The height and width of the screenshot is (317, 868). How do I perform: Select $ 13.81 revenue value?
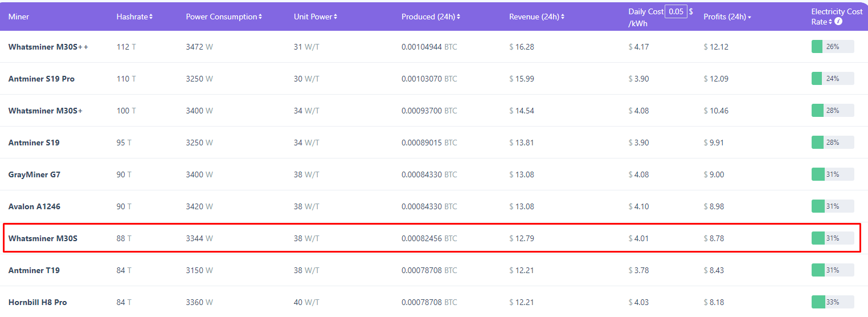pyautogui.click(x=522, y=143)
